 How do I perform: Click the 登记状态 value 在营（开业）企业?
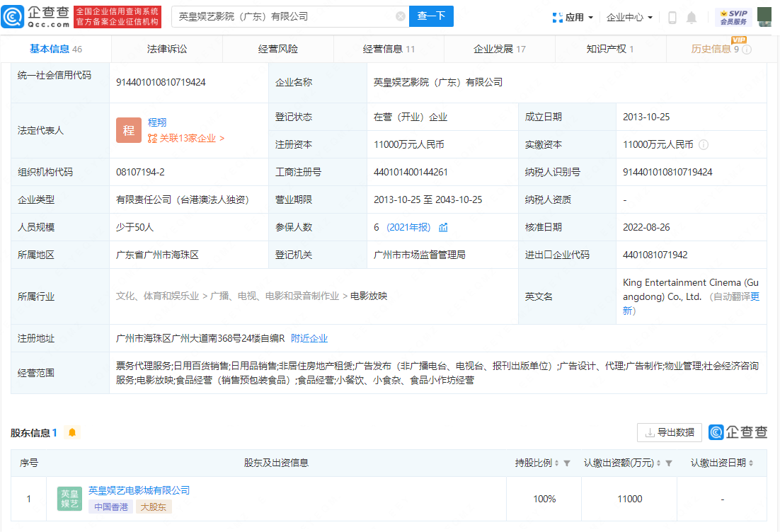coord(411,117)
